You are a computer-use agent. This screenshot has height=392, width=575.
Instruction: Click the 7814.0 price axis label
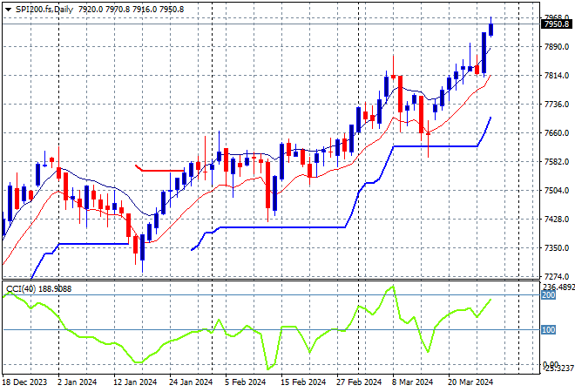click(557, 76)
